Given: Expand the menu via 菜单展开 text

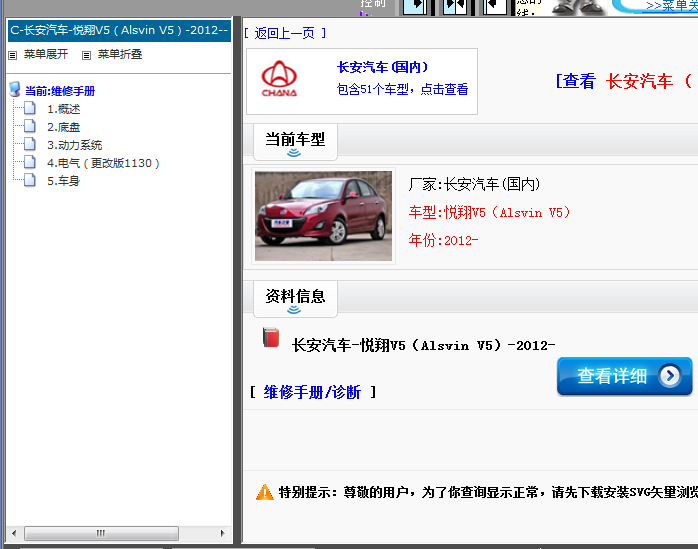Looking at the screenshot, I should 46,54.
